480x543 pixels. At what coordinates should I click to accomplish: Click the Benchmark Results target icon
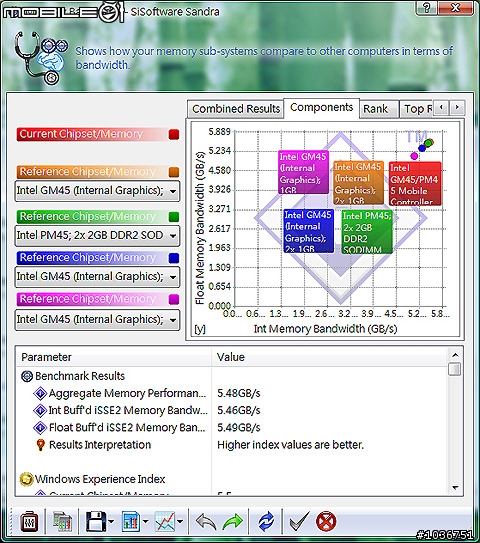(27, 376)
